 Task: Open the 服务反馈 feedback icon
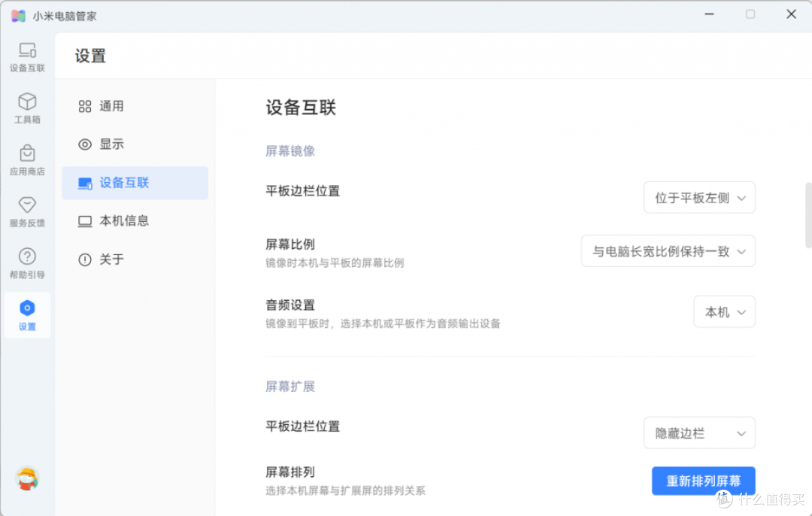click(x=27, y=212)
